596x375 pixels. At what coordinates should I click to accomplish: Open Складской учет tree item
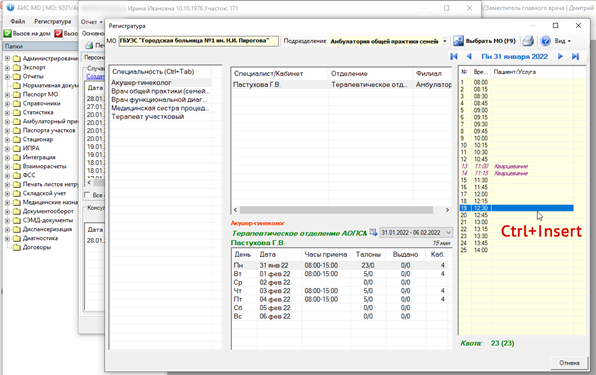[x=44, y=193]
